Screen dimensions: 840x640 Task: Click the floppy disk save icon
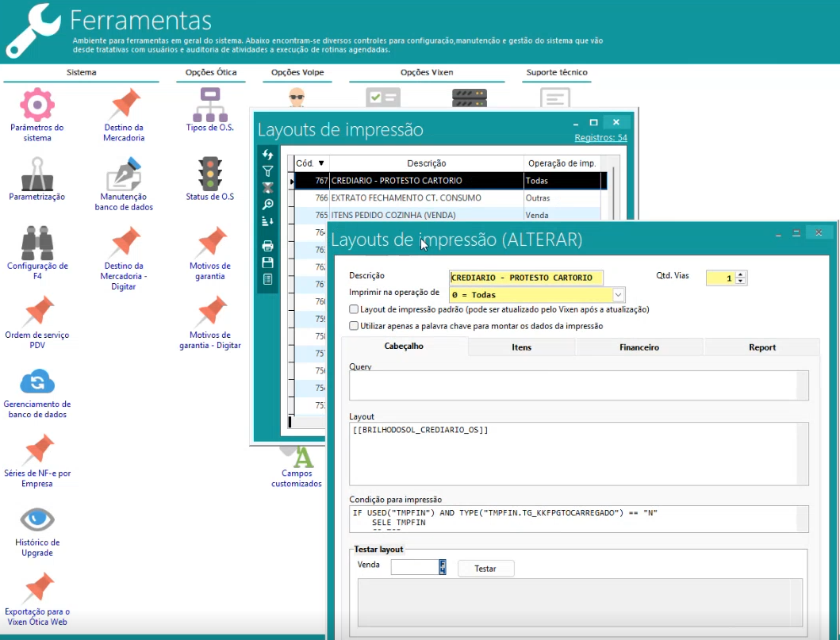coord(268,263)
